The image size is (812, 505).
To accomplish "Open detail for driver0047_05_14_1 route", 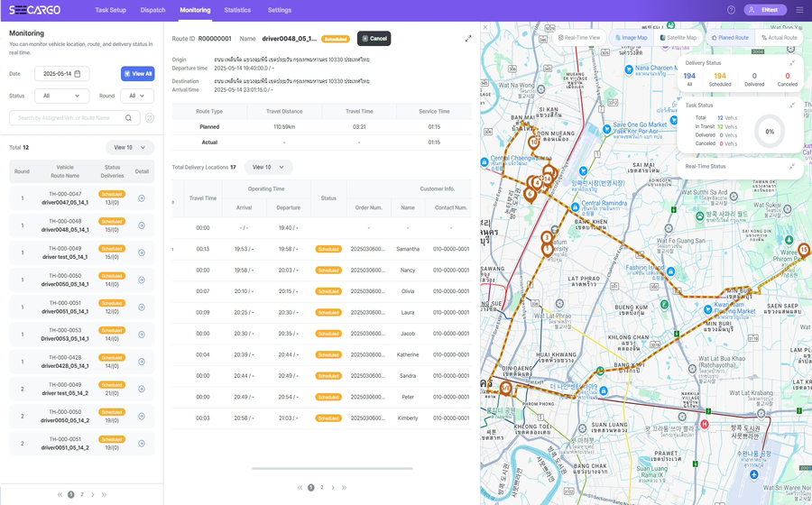I will pos(142,198).
